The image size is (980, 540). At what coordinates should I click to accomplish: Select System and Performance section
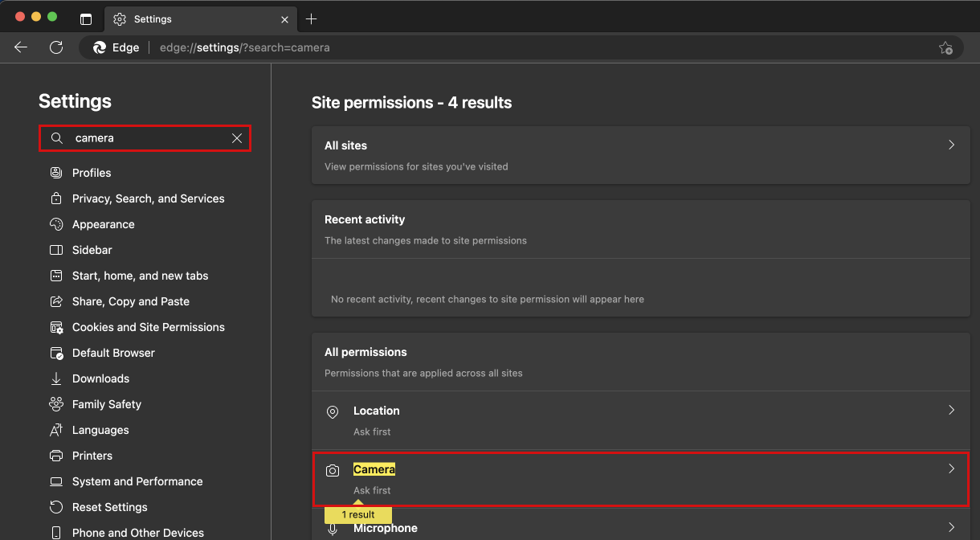coord(137,481)
